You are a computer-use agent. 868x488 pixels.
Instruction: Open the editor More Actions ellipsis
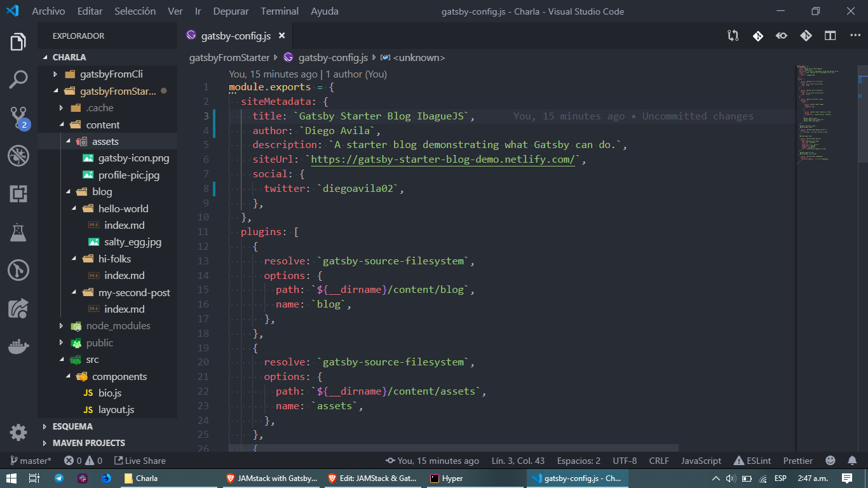click(x=855, y=36)
